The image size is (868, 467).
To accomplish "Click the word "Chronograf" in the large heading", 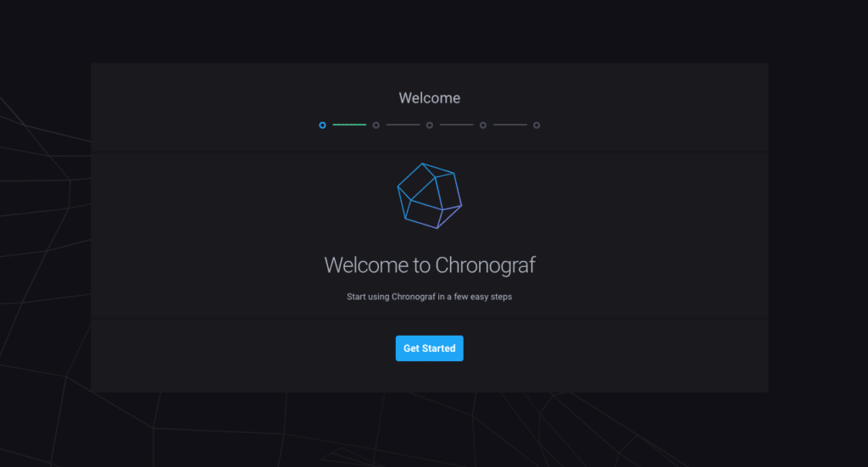I will [485, 265].
